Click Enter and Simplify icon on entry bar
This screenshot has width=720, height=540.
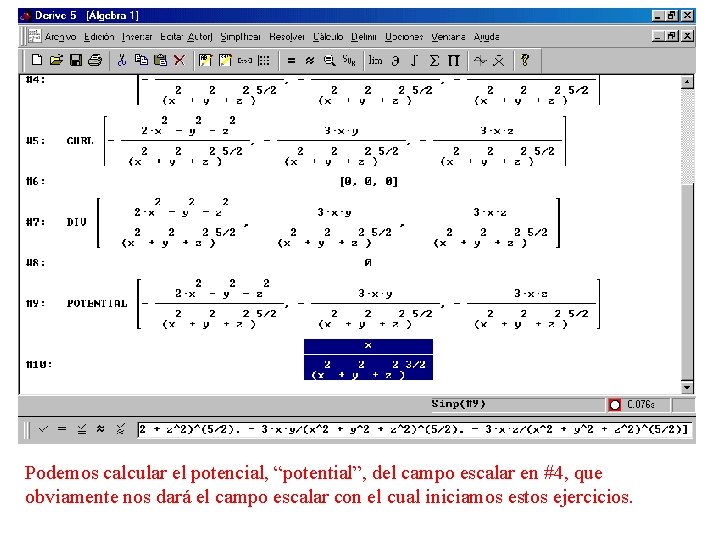click(x=82, y=429)
